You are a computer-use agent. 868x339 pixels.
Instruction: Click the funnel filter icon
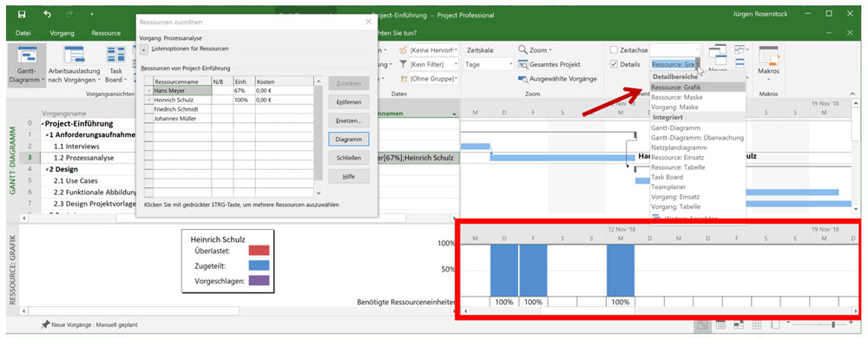tap(403, 64)
